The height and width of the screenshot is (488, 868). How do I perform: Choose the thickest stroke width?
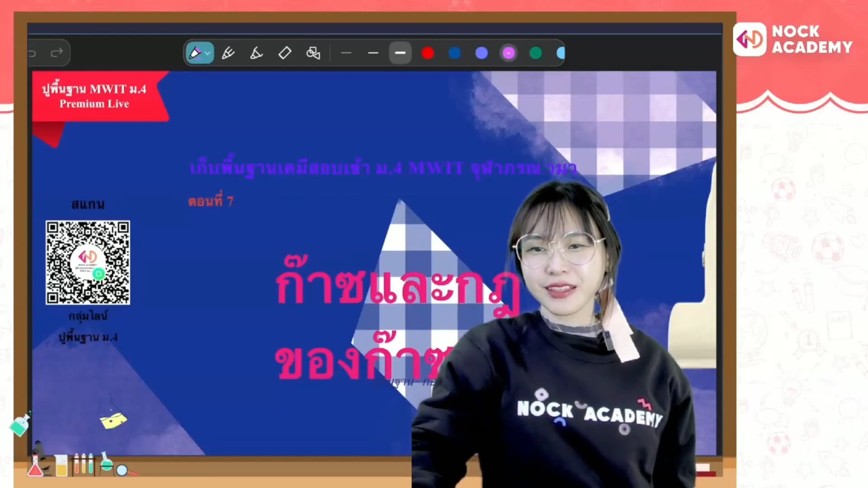[400, 53]
